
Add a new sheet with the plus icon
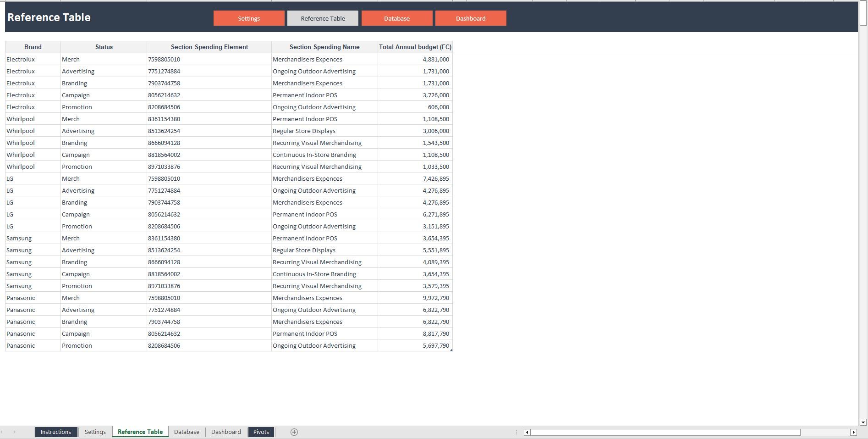click(294, 432)
